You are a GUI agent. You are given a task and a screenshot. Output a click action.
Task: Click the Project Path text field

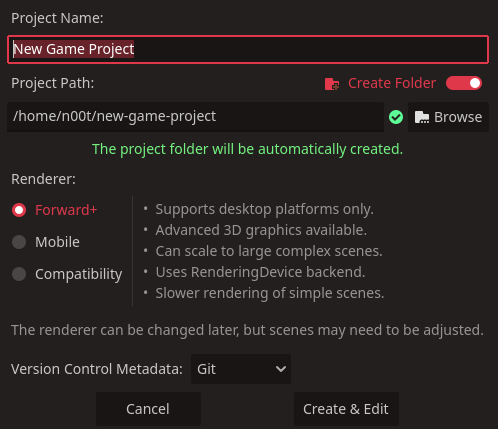click(x=195, y=117)
